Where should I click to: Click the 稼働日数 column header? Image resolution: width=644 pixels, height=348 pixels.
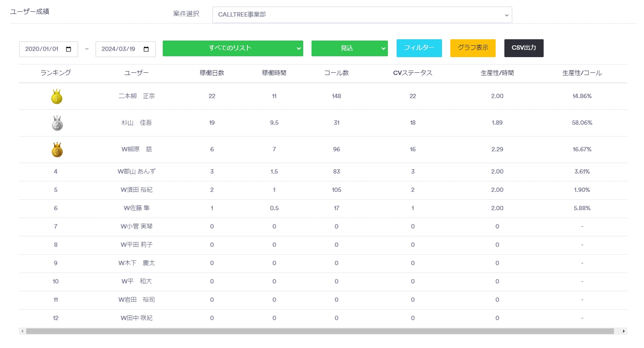point(212,73)
